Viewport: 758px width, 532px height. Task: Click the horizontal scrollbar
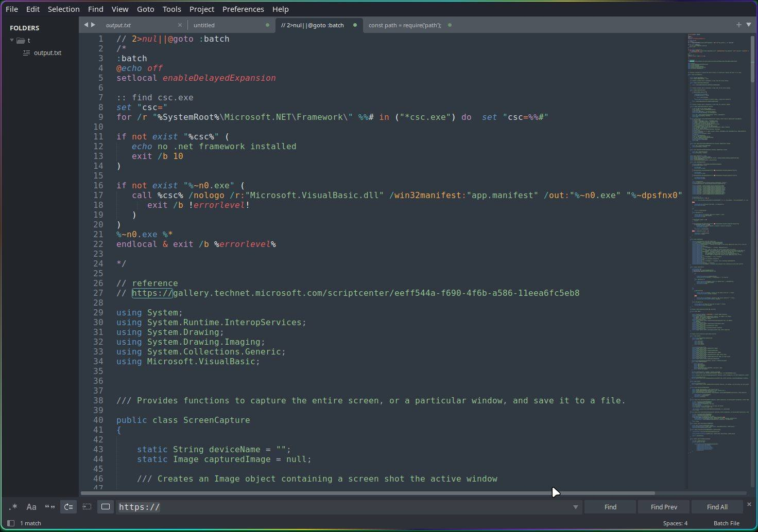368,493
